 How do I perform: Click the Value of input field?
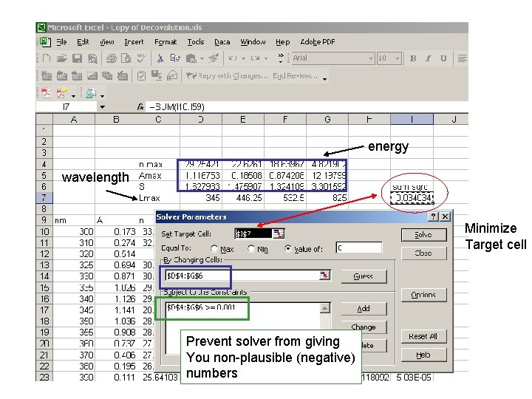point(359,248)
